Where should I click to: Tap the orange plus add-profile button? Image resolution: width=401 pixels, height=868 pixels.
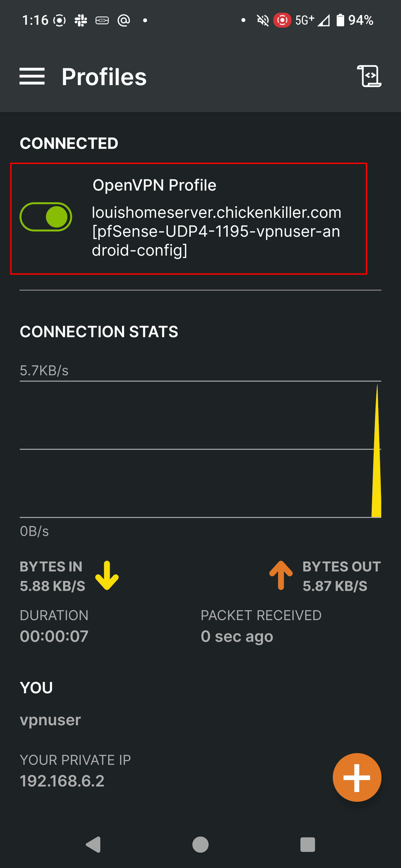(x=357, y=777)
